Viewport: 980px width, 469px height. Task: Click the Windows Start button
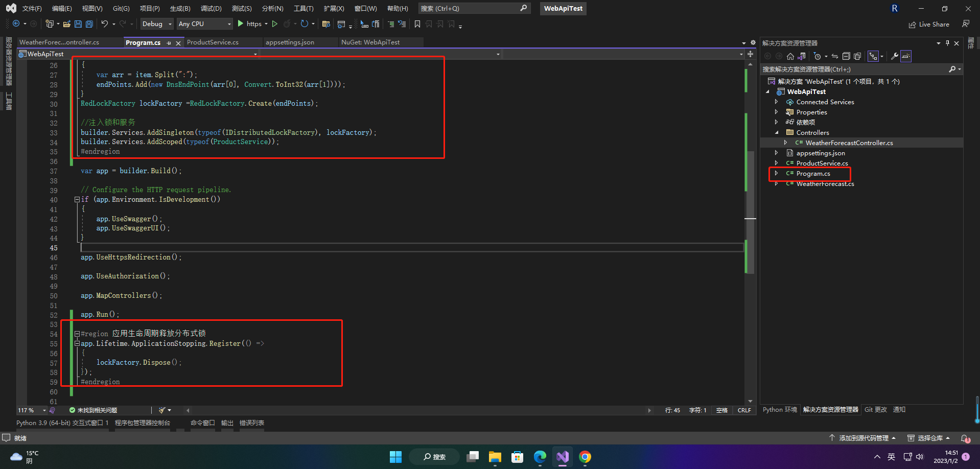396,457
